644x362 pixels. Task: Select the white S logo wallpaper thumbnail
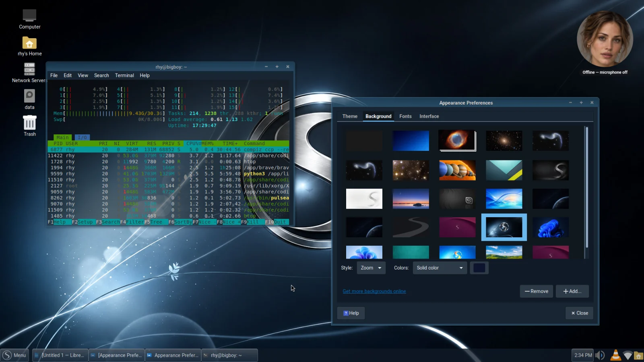[364, 199]
